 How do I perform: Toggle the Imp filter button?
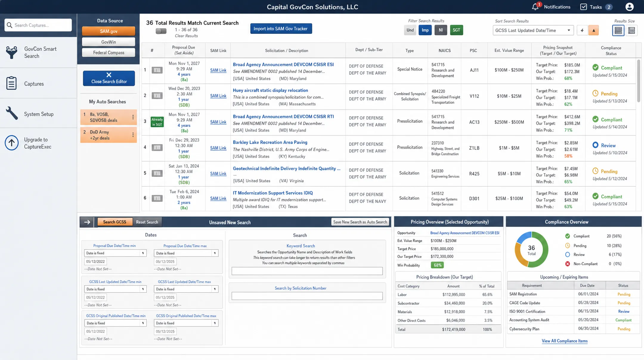pos(425,30)
